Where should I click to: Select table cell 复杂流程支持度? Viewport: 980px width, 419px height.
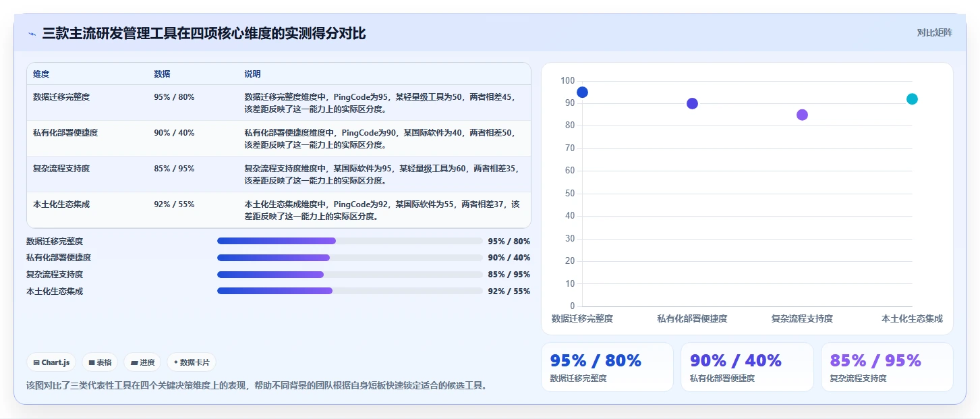tap(61, 169)
